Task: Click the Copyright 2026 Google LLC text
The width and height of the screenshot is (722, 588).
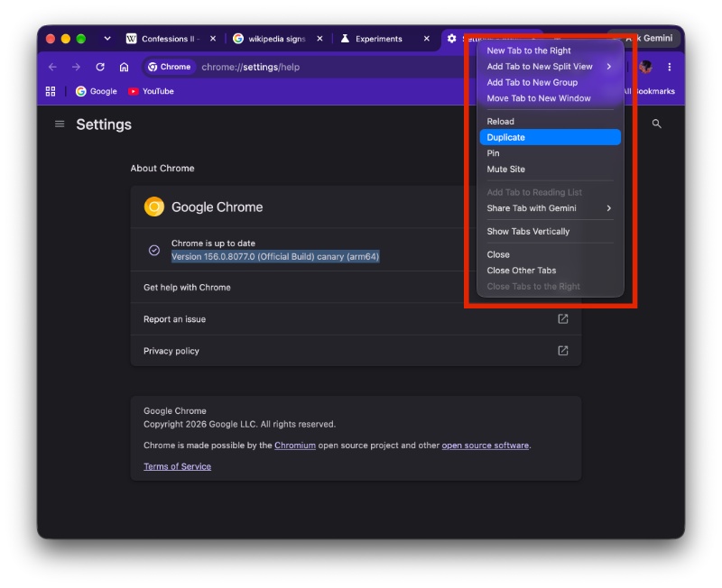Action: coord(239,424)
